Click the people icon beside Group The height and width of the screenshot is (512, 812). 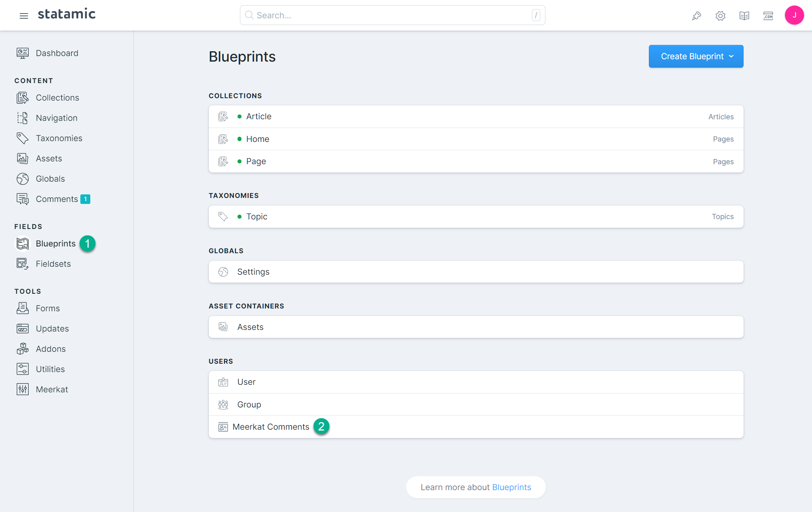pos(223,405)
